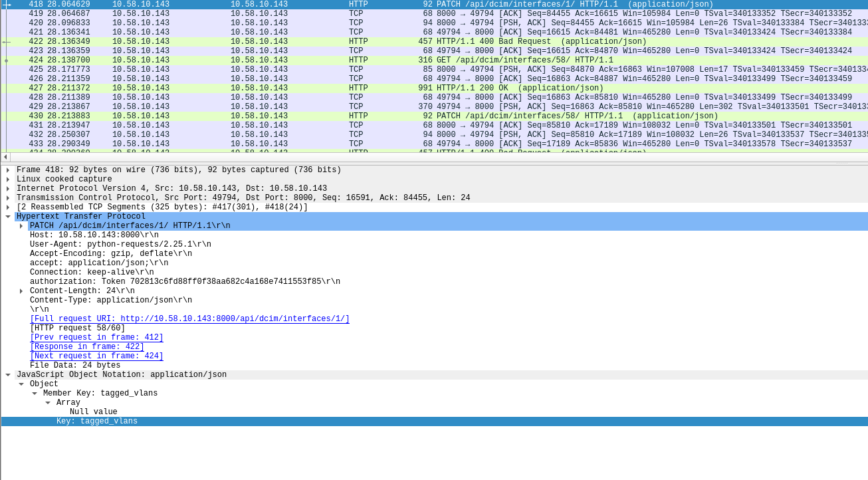Image resolution: width=868 pixels, height=480 pixels.
Task: Select the Key: tagged_vlans row
Action: pos(434,421)
